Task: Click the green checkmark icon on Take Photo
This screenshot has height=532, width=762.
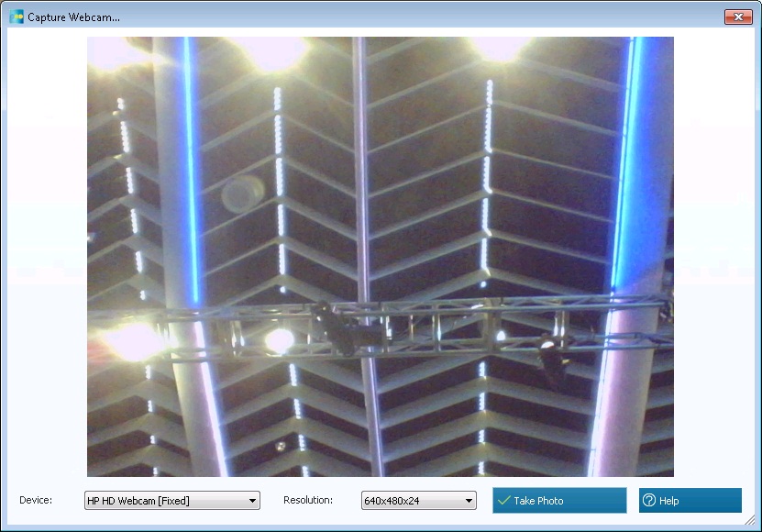Action: tap(503, 501)
